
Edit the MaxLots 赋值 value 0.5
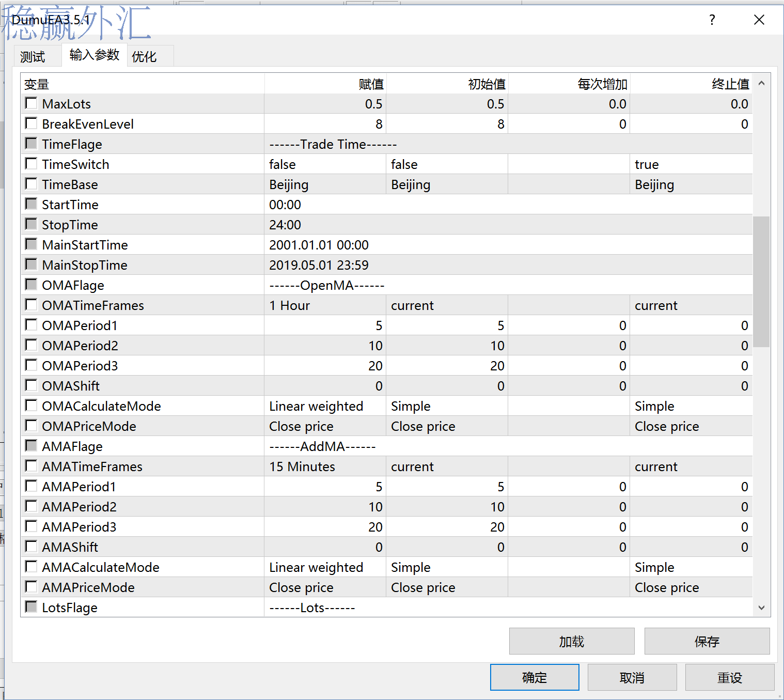pyautogui.click(x=325, y=103)
